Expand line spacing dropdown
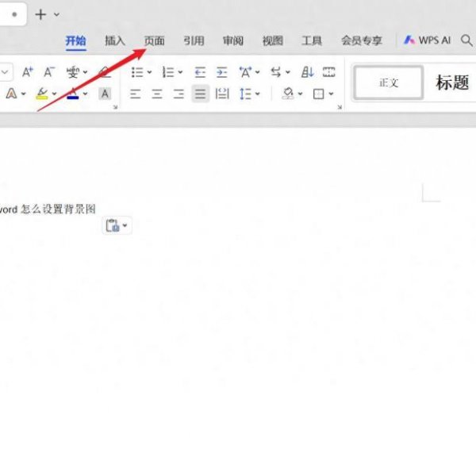The width and height of the screenshot is (476, 476). point(258,94)
